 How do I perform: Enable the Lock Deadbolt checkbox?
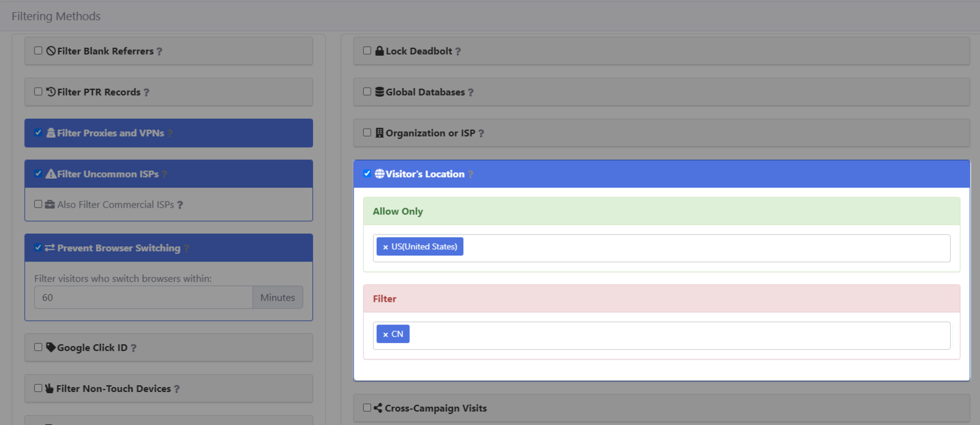pyautogui.click(x=367, y=51)
